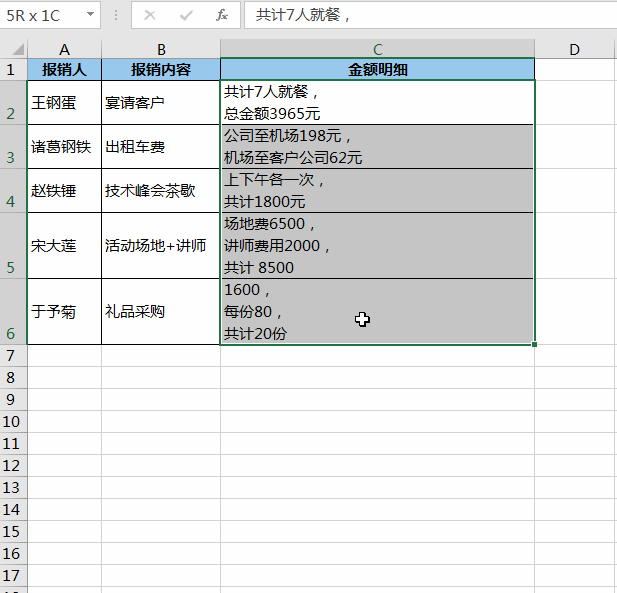This screenshot has width=617, height=593.
Task: Open the Name Box dropdown arrow
Action: pos(91,15)
